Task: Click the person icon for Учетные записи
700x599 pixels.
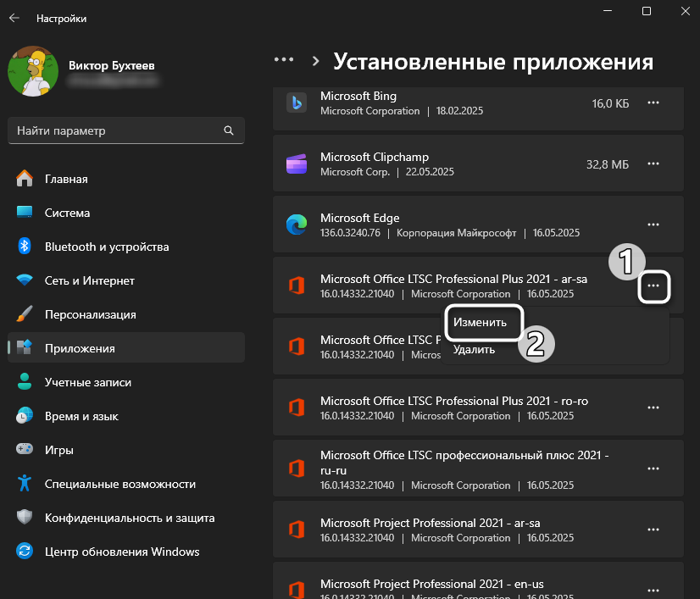Action: pyautogui.click(x=25, y=381)
